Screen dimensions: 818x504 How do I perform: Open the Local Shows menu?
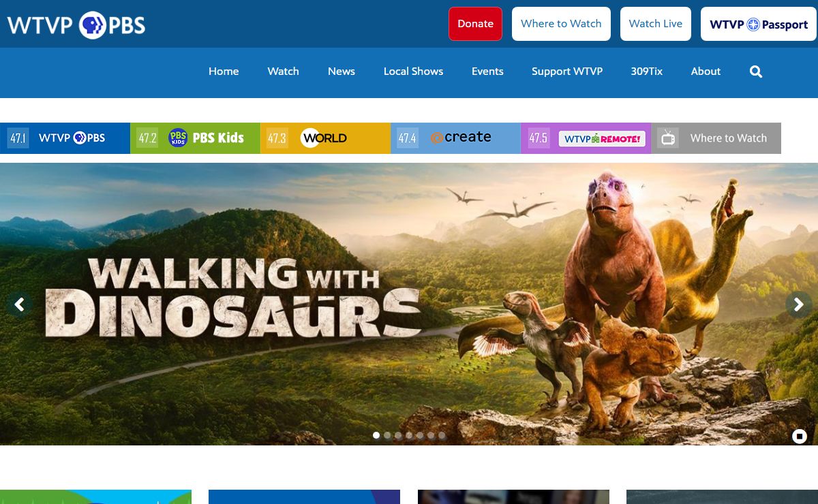click(413, 72)
